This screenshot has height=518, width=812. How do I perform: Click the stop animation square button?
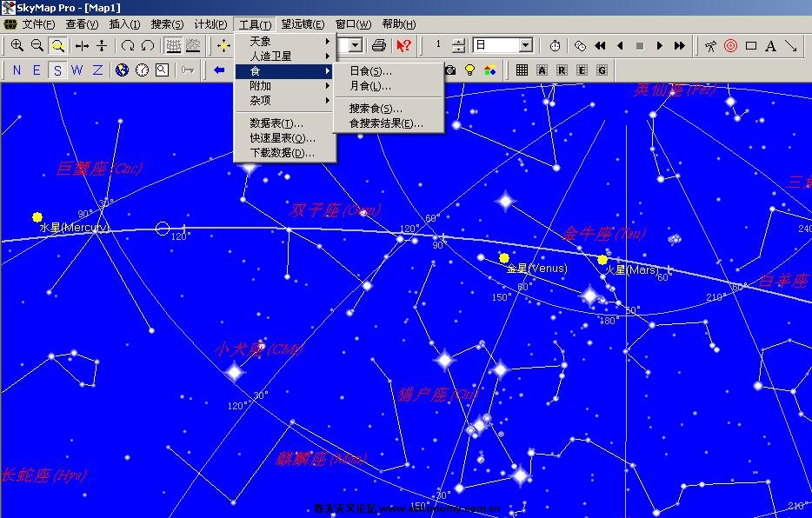tap(640, 45)
